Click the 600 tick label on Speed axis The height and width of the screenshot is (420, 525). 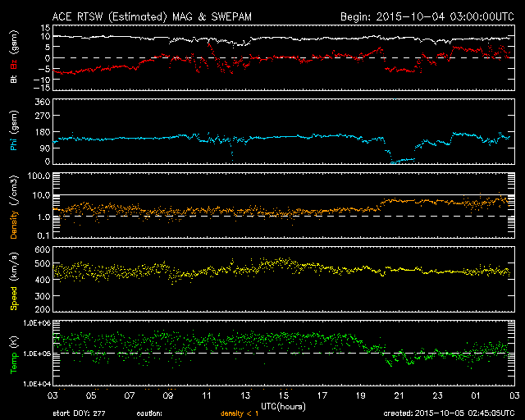coord(43,249)
